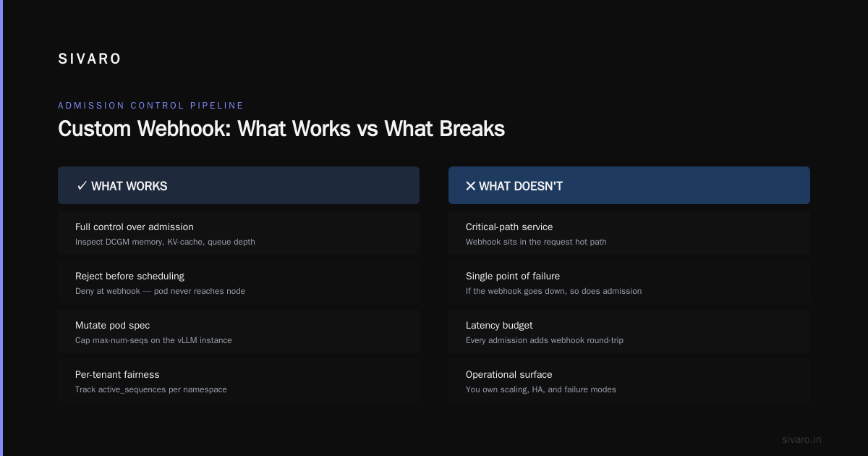Click the Admission Control Pipeline label
This screenshot has width=868, height=456.
point(150,106)
